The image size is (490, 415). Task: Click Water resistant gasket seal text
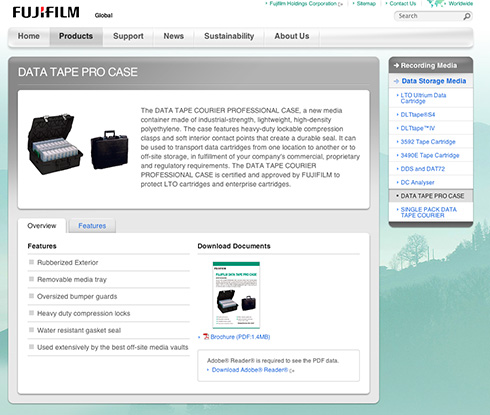[x=79, y=331]
